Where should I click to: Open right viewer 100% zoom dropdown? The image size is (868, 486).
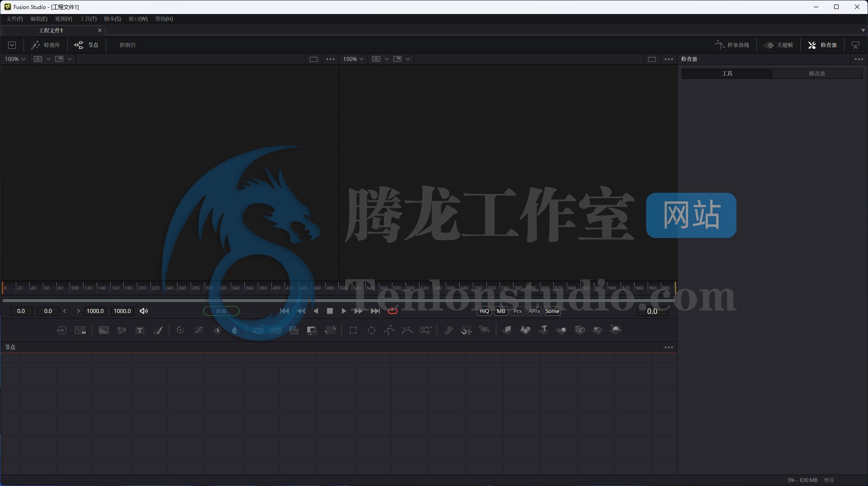(353, 59)
